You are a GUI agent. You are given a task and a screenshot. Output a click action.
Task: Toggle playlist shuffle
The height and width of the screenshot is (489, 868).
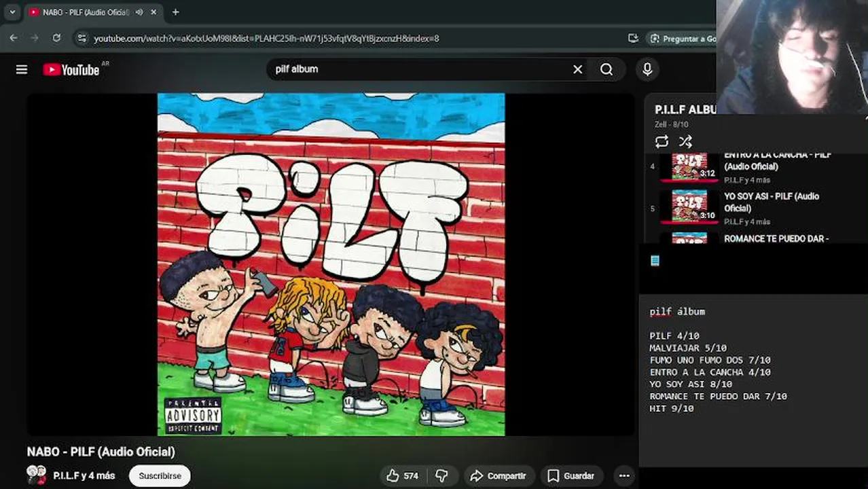coord(685,141)
